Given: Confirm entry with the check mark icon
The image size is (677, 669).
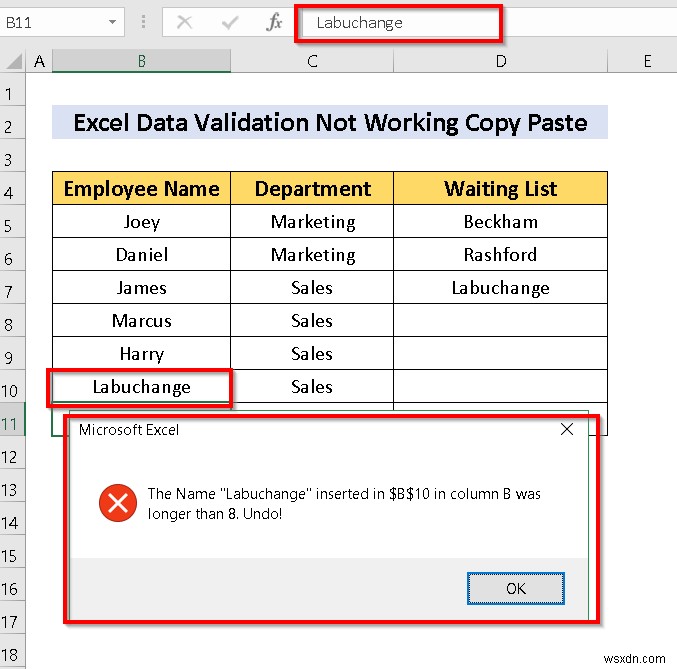Looking at the screenshot, I should coord(229,22).
